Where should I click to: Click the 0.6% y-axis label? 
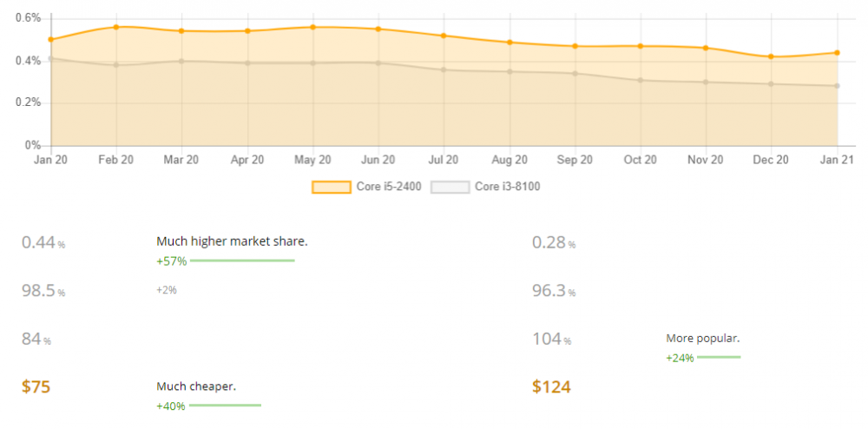click(29, 19)
